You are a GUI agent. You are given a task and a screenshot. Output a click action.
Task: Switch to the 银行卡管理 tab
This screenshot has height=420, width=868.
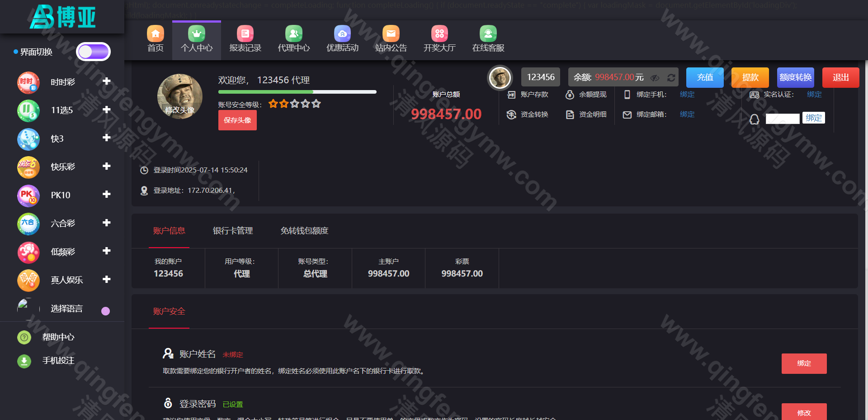click(233, 231)
